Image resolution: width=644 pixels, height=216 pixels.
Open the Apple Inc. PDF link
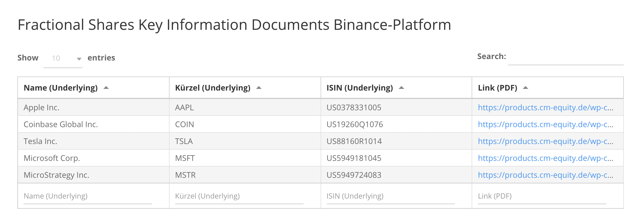(x=545, y=107)
